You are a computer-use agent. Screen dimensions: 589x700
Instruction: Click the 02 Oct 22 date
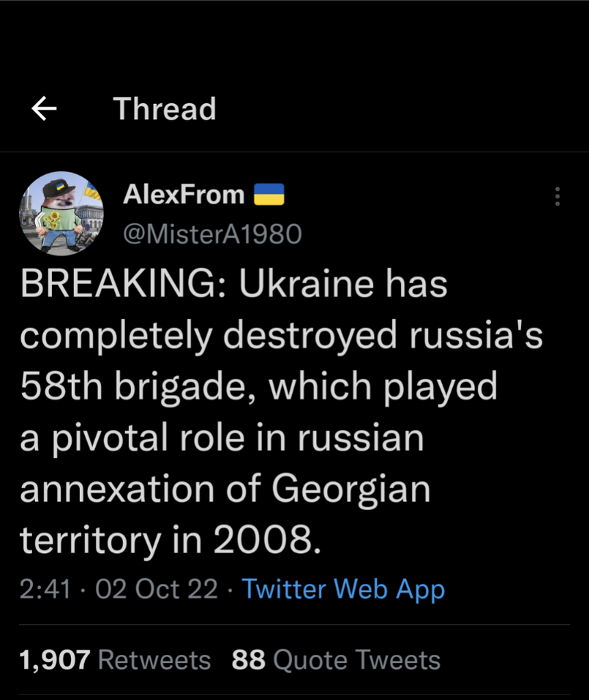pos(157,589)
